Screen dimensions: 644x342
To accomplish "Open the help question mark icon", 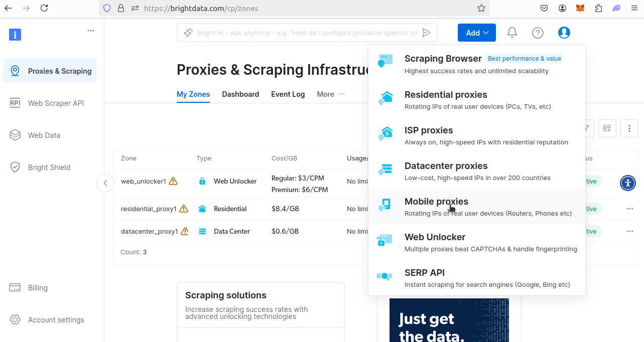I will pos(538,33).
